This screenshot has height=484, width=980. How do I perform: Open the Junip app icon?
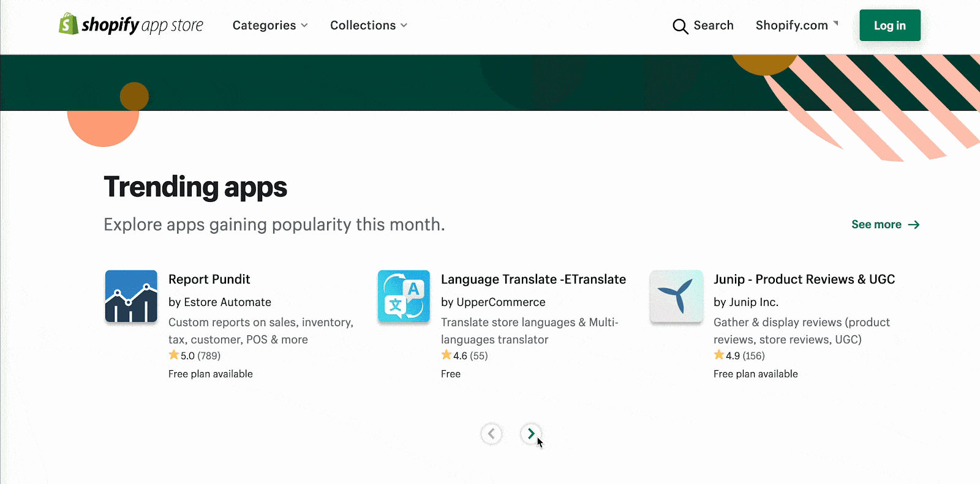(x=676, y=296)
